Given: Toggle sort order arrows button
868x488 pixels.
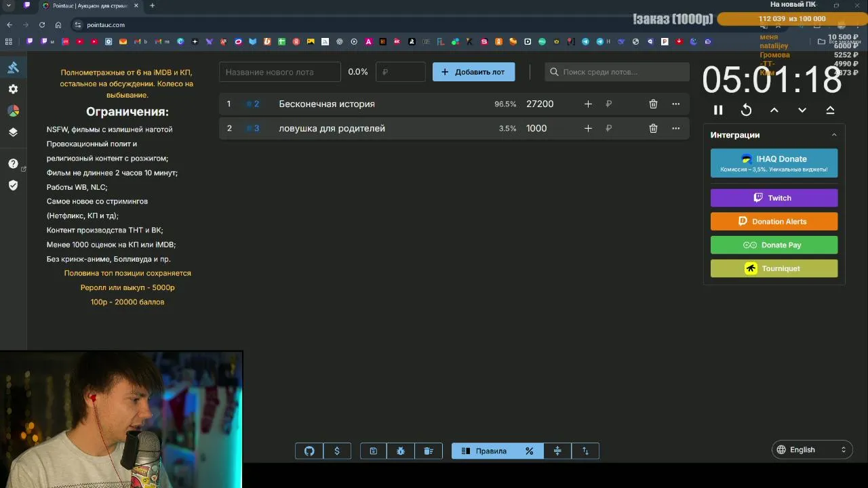Looking at the screenshot, I should 585,451.
